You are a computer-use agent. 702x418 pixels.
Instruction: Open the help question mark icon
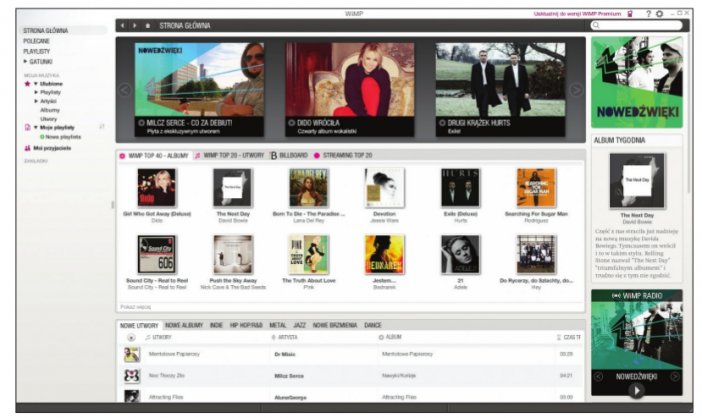pos(648,14)
